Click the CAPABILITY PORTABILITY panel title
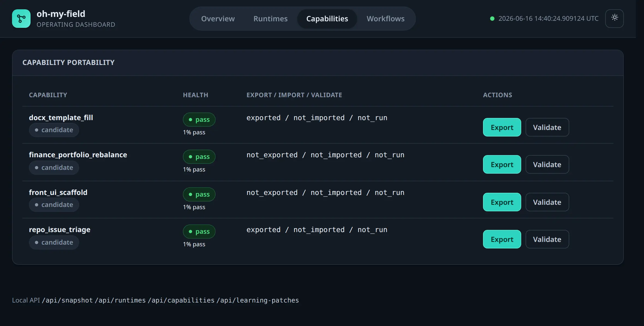Viewport: 644px width, 326px height. click(68, 63)
